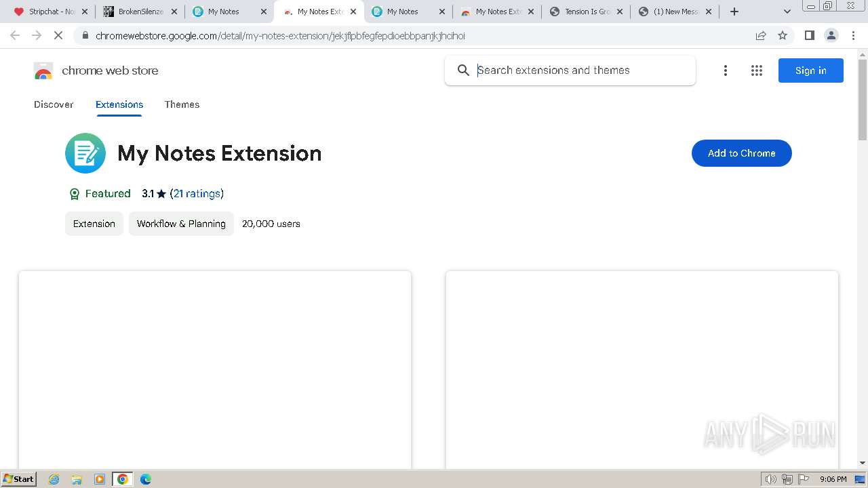Click the first screenshot preview card
Viewport: 868px width, 488px height.
215,369
